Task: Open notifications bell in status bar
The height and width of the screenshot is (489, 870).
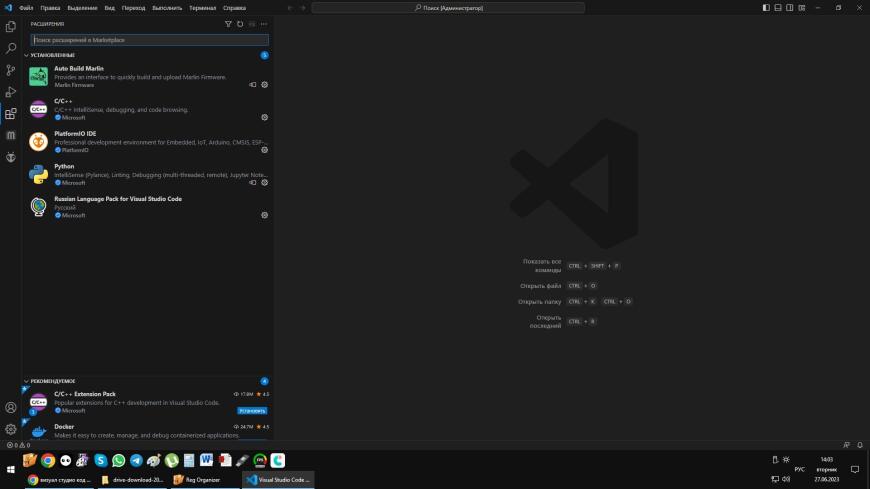Action: coord(859,445)
